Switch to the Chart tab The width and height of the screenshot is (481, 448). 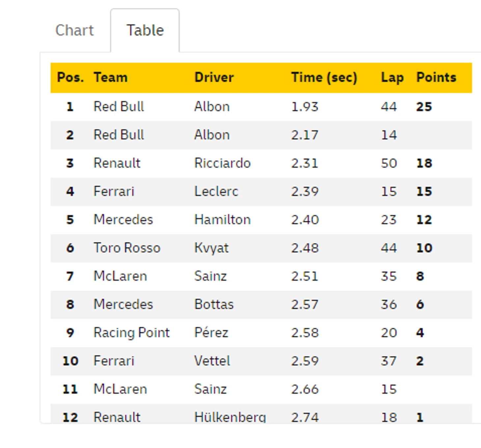74,30
